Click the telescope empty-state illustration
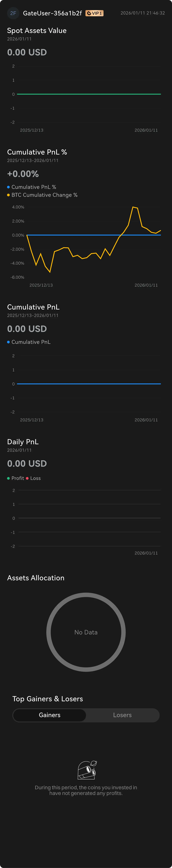Viewport: 172px width, 868px height. 87,770
